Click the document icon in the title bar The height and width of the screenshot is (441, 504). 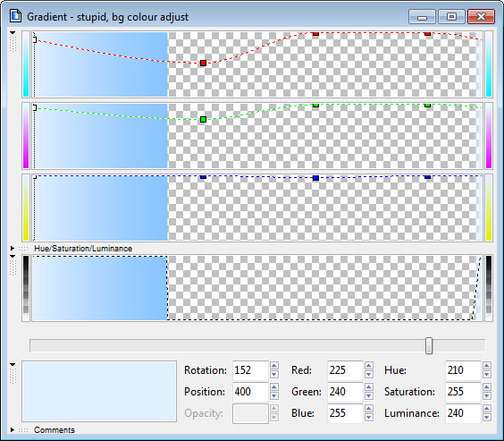coord(15,16)
